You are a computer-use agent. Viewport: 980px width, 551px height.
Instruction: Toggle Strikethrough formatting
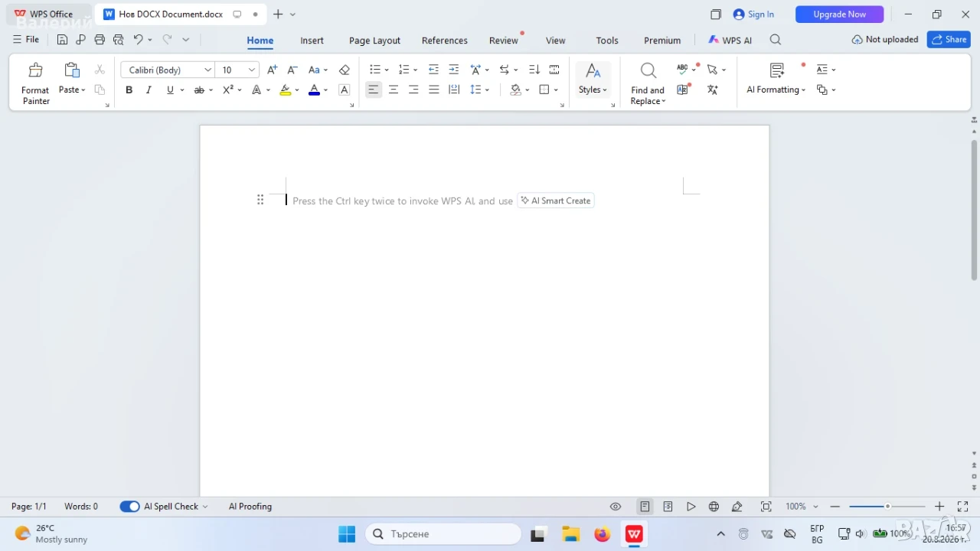[199, 90]
